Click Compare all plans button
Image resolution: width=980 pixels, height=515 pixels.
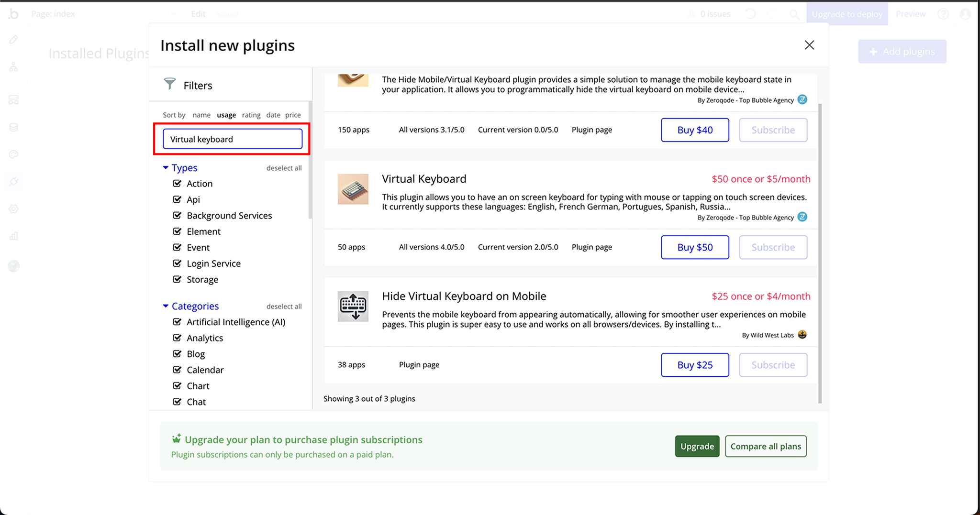pyautogui.click(x=765, y=446)
